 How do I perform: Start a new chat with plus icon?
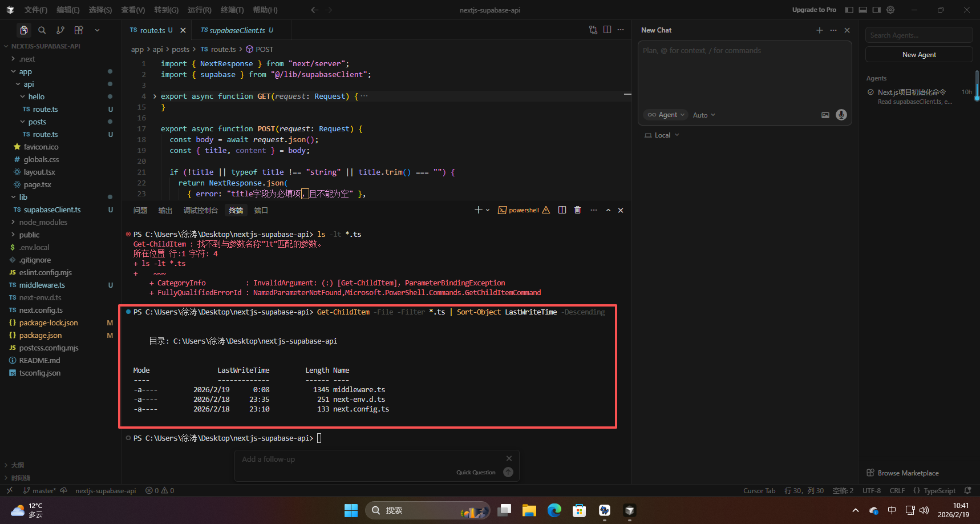[820, 30]
